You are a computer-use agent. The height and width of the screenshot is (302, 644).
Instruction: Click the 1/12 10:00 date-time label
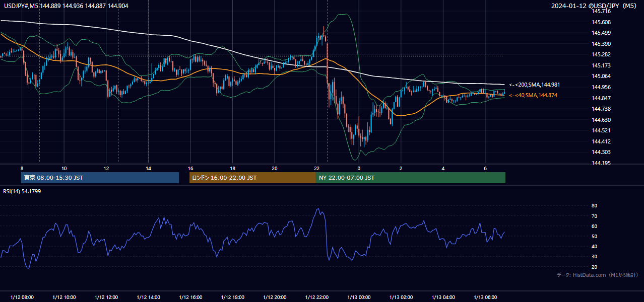[x=64, y=297]
